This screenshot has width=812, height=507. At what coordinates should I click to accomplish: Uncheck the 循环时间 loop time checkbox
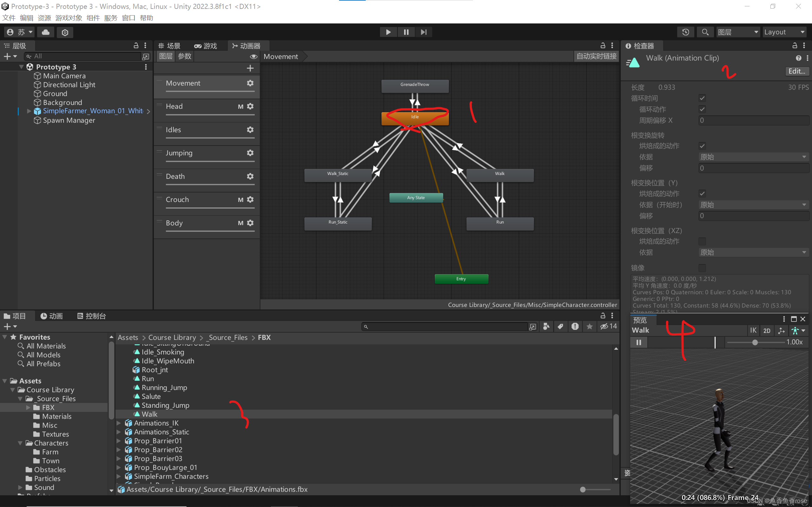pyautogui.click(x=702, y=98)
